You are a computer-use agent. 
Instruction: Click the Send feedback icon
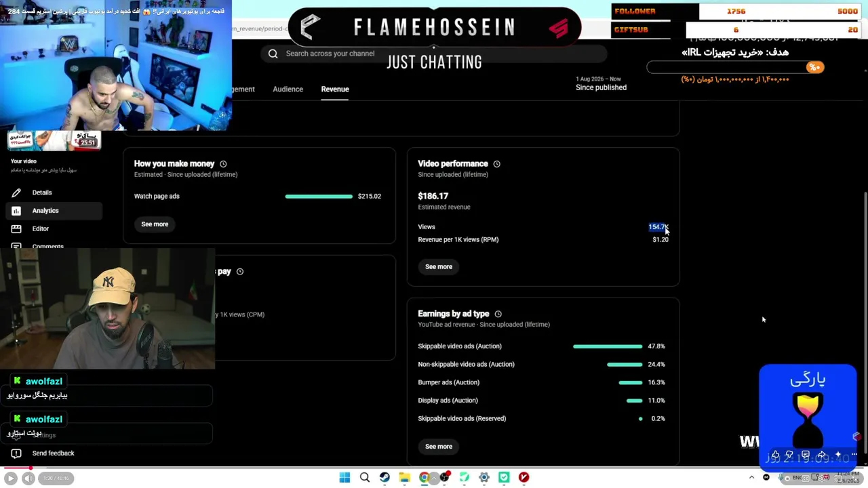click(x=16, y=453)
